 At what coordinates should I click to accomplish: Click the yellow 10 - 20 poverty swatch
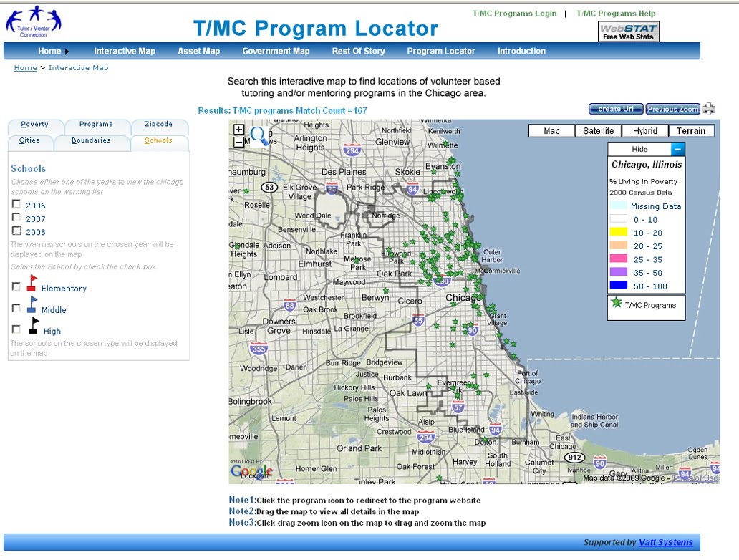tap(619, 232)
